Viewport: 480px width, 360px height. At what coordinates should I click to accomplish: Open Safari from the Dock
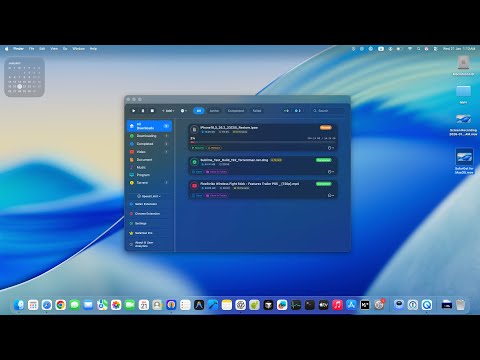47,305
